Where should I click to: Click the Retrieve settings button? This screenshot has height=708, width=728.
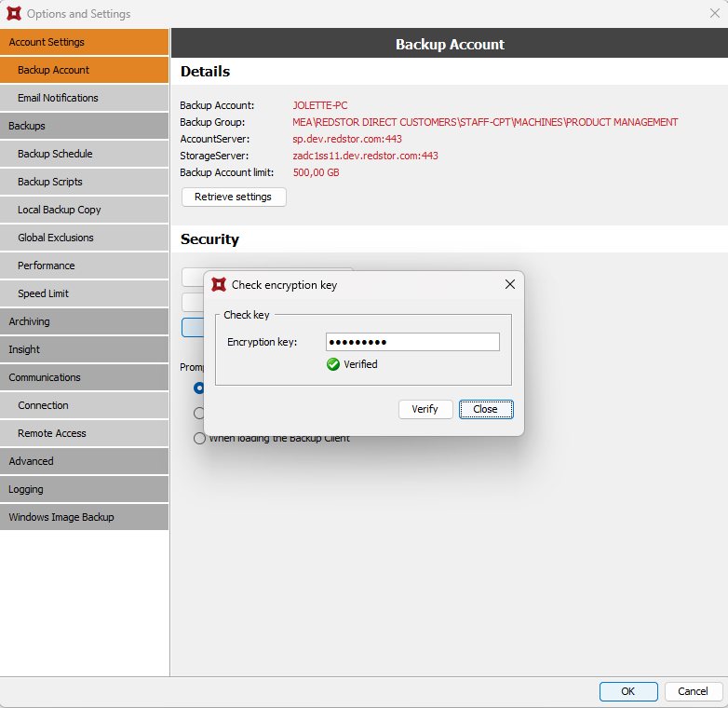[x=234, y=197]
